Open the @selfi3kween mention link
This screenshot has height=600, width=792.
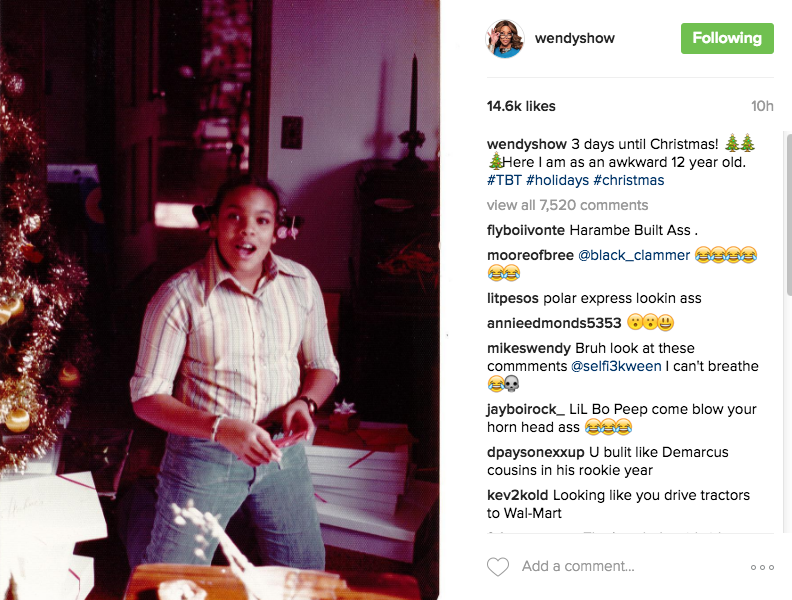click(x=616, y=366)
